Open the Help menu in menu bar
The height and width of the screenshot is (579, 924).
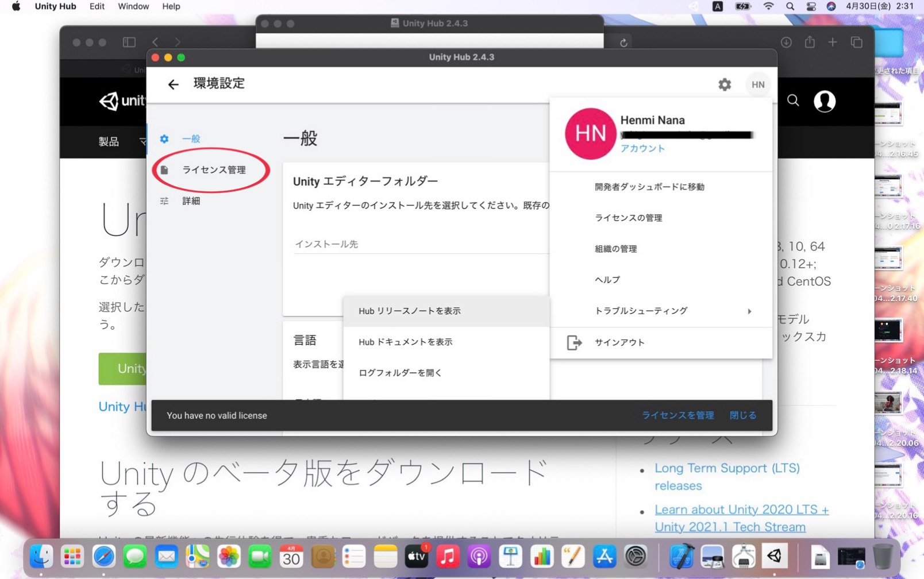point(171,6)
